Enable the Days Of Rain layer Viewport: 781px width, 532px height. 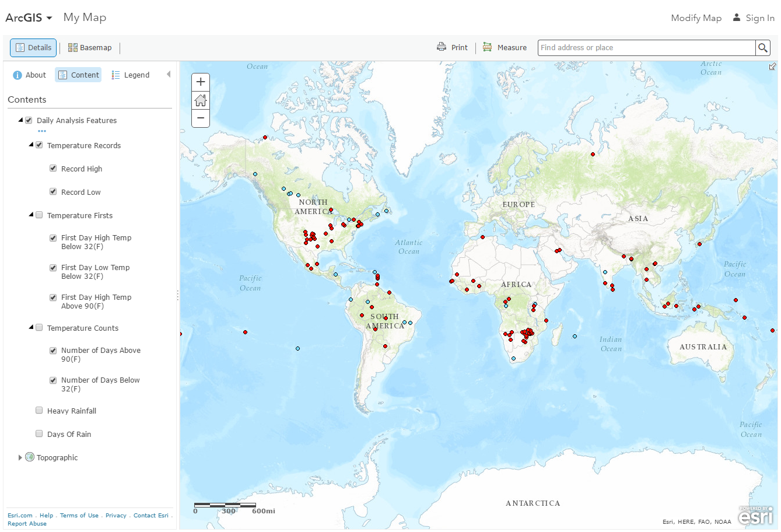(x=39, y=434)
